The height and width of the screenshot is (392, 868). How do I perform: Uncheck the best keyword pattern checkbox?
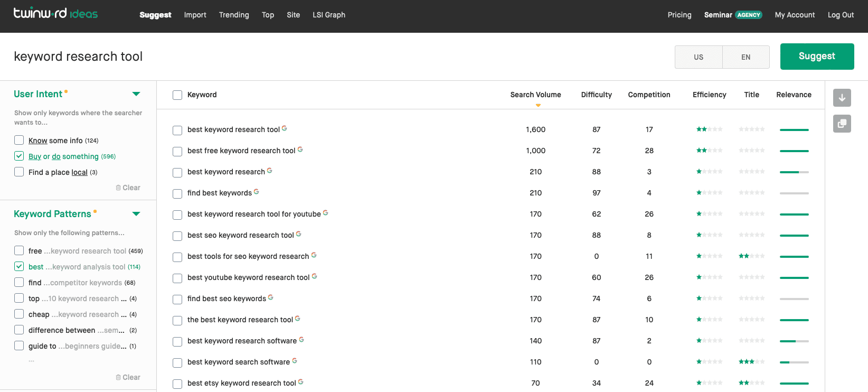19,266
